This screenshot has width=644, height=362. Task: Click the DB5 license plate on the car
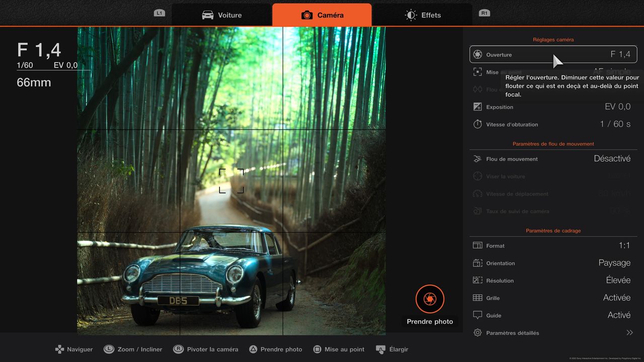178,301
